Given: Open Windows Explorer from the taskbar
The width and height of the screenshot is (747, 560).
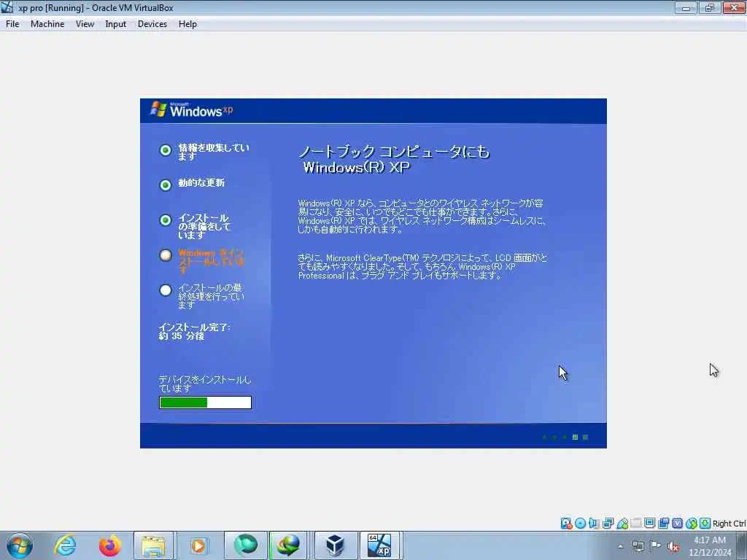Looking at the screenshot, I should click(153, 545).
